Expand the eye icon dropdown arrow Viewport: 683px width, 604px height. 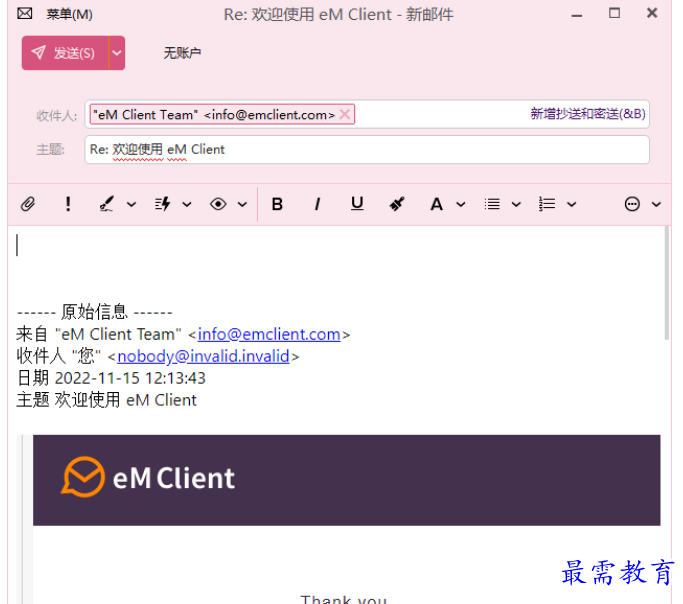coord(243,204)
